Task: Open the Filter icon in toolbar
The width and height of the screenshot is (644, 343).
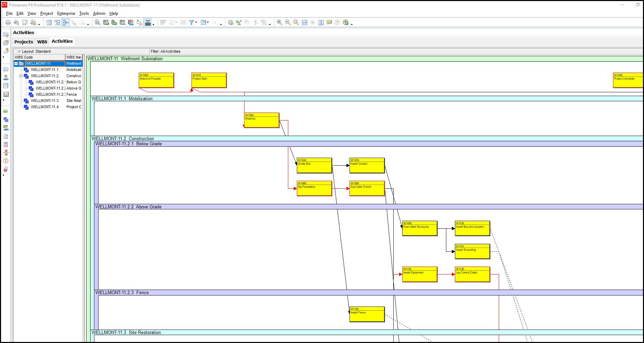Action: 191,22
